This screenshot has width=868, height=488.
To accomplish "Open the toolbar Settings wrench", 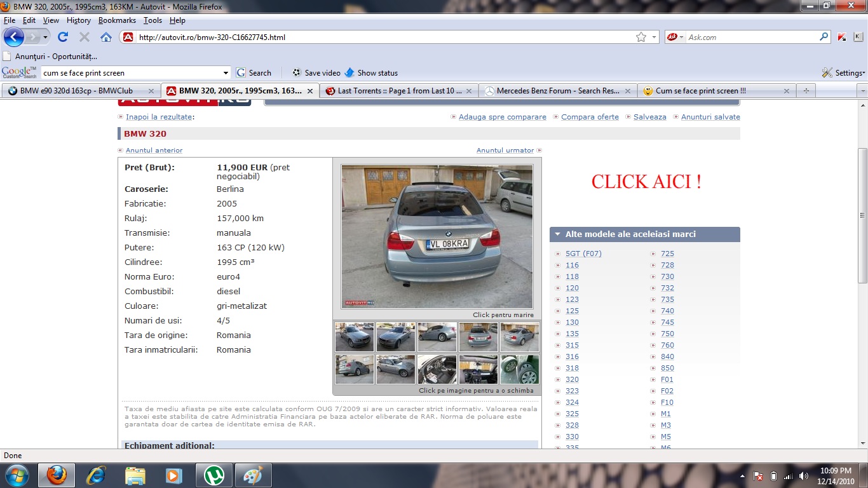I will click(x=843, y=72).
